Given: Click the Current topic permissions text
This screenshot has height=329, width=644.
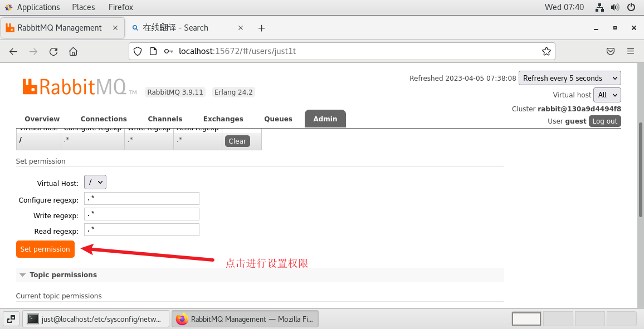Looking at the screenshot, I should (58, 296).
